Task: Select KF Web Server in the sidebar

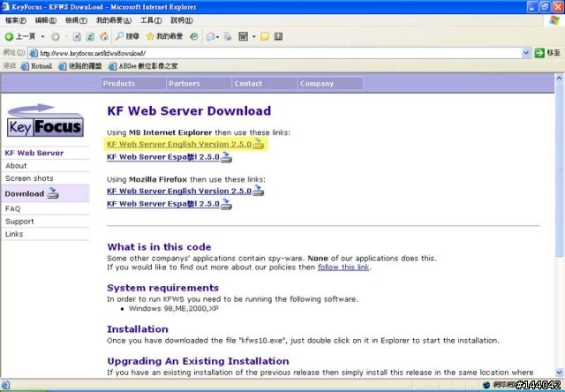Action: click(x=34, y=153)
